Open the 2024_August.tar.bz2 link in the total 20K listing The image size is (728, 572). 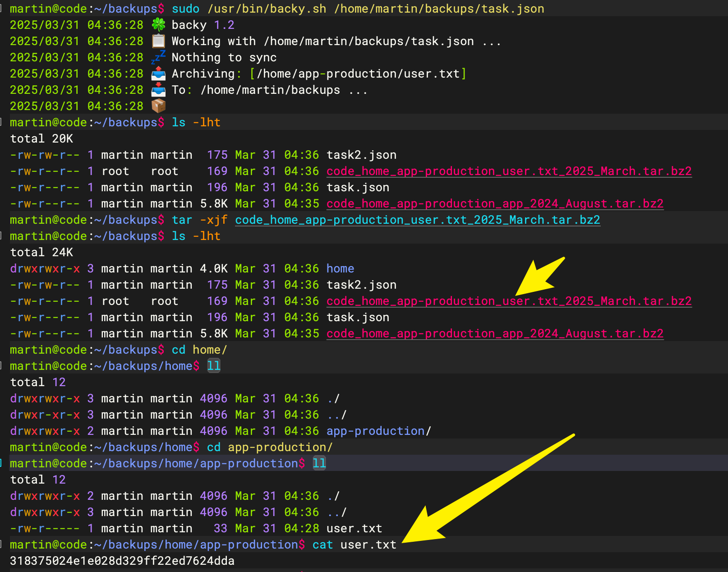[495, 203]
